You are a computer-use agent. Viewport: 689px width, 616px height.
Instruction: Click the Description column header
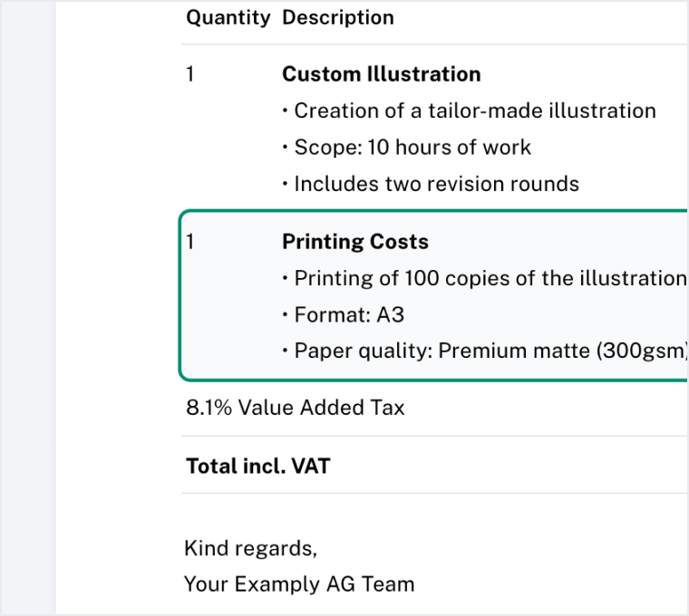point(338,18)
